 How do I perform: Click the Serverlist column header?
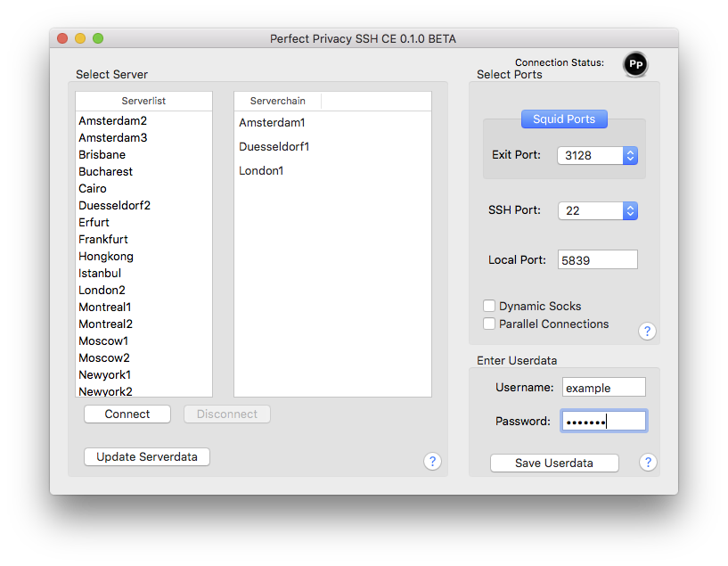coord(143,101)
